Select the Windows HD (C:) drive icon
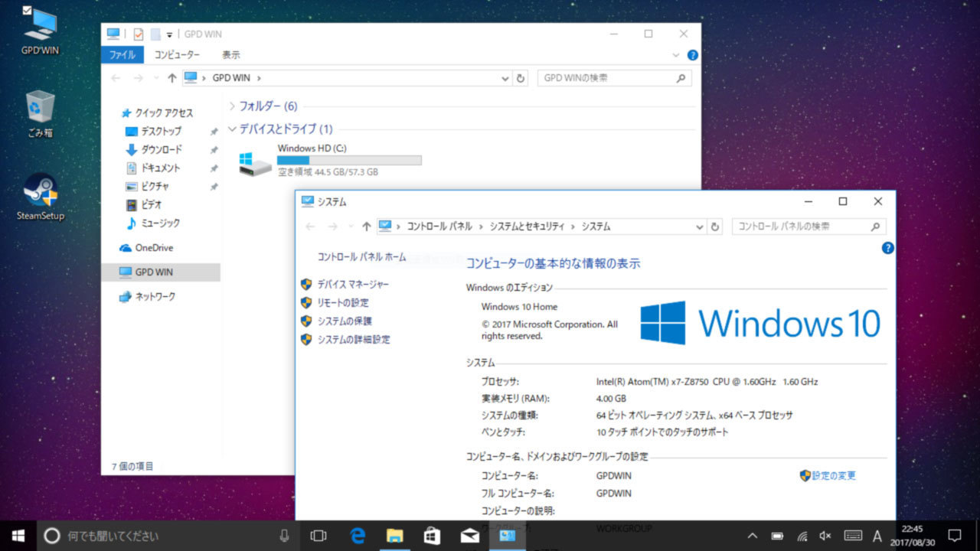The width and height of the screenshot is (980, 551). tap(254, 163)
